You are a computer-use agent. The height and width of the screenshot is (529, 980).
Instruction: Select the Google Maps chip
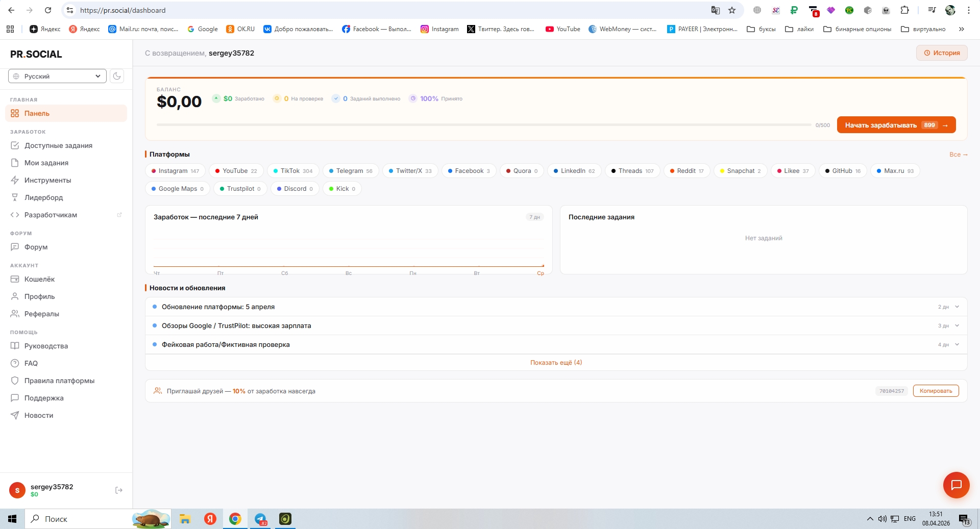[177, 189]
